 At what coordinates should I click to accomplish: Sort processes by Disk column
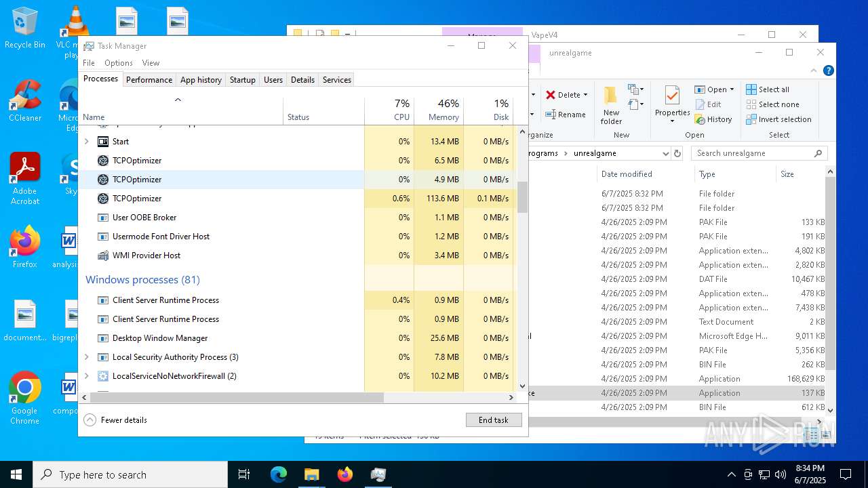pyautogui.click(x=488, y=111)
